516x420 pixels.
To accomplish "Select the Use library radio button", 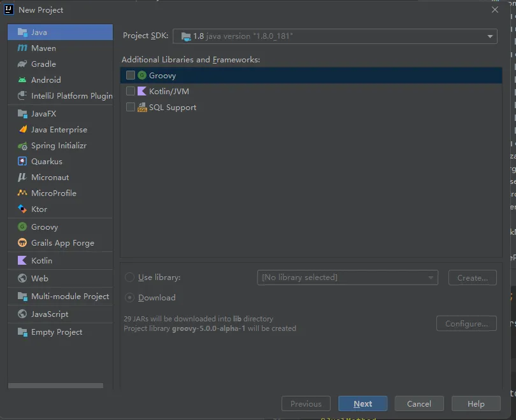I will pos(130,277).
